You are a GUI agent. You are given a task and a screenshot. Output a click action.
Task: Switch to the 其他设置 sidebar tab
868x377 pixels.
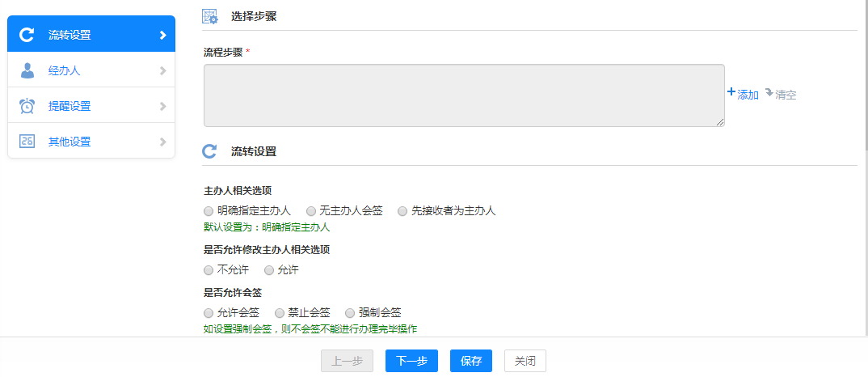click(70, 142)
